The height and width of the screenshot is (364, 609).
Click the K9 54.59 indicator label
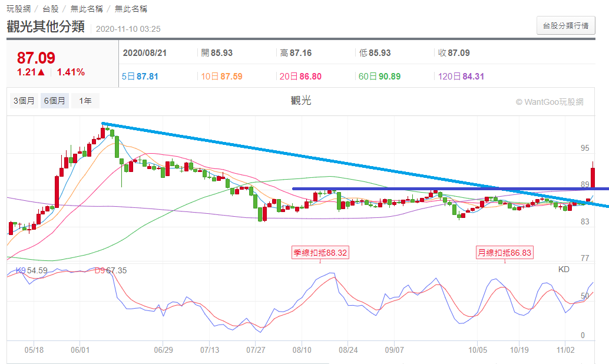pos(31,270)
